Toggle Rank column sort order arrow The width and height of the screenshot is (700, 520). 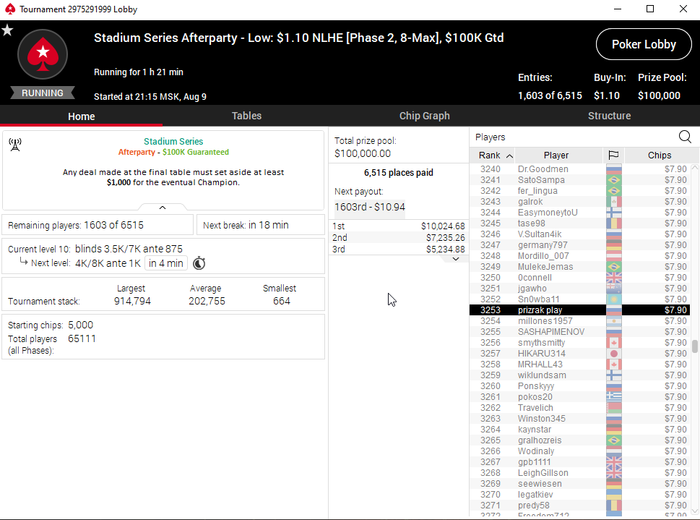509,156
